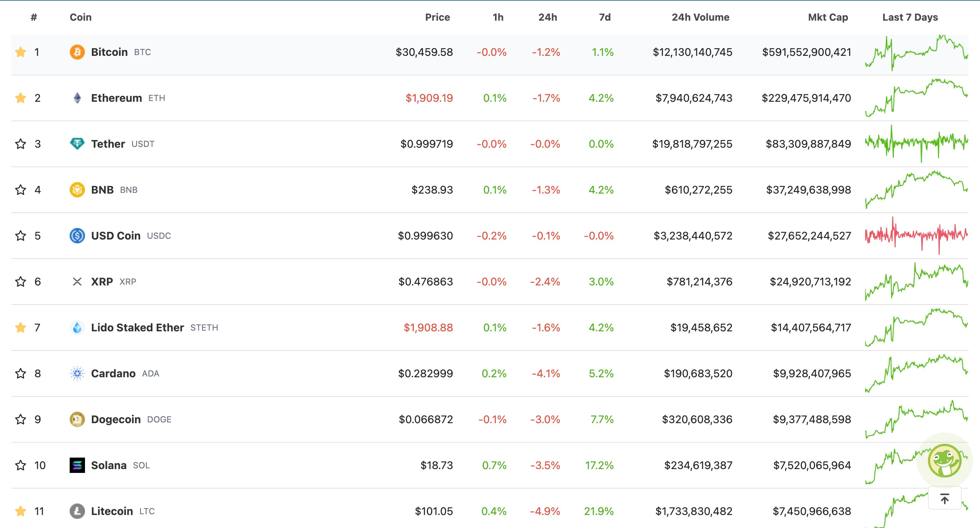This screenshot has height=528, width=980.
Task: Favorite Cardano with its star
Action: (x=21, y=373)
